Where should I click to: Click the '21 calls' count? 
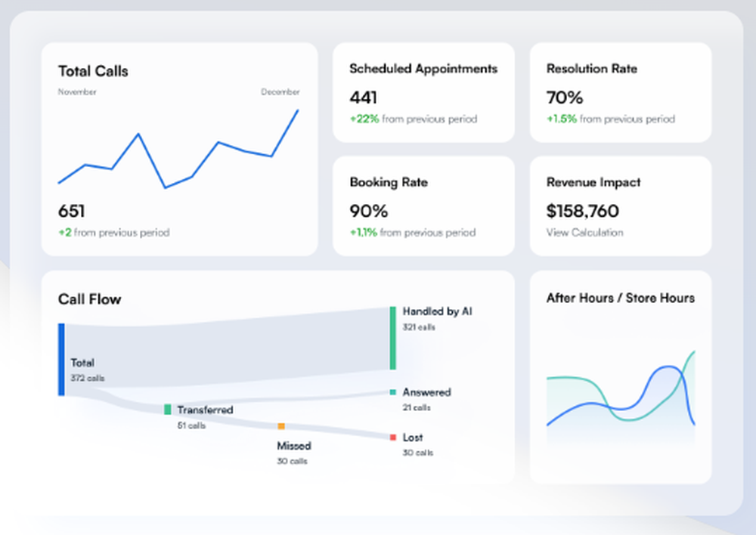tap(417, 407)
